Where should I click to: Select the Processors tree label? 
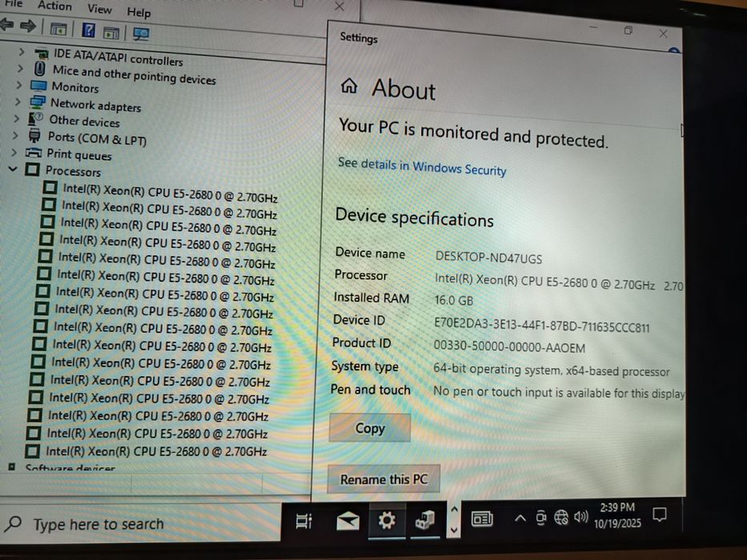click(73, 171)
